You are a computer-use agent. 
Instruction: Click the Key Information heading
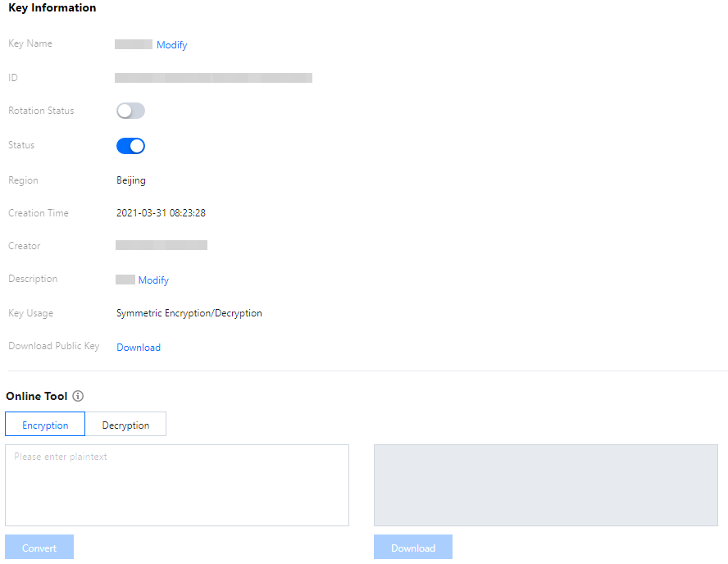(52, 8)
